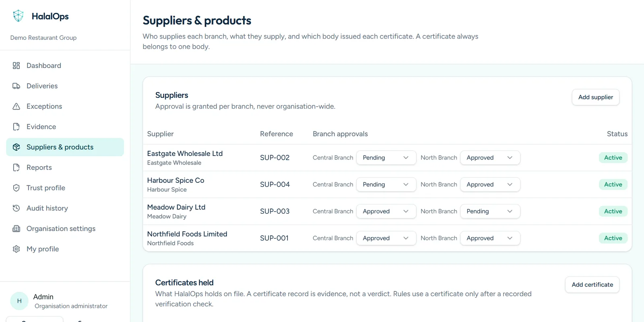
Task: Open Northfield Foods North Branch dropdown
Action: tap(490, 238)
